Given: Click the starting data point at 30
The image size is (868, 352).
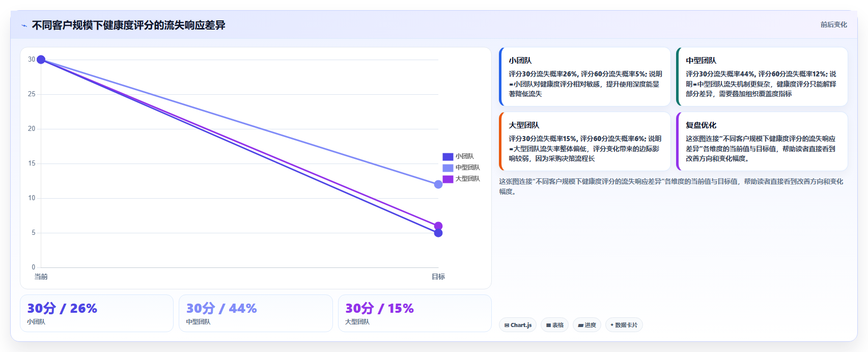Looking at the screenshot, I should click(41, 60).
